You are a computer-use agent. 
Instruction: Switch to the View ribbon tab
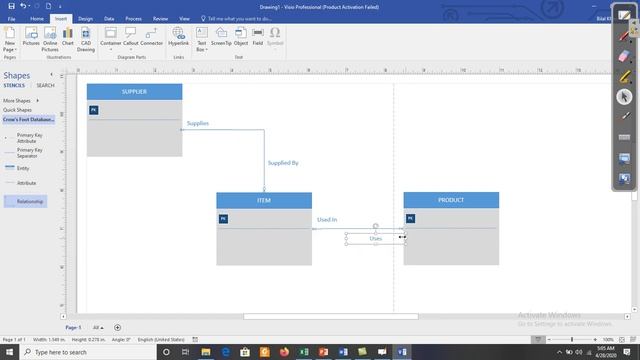click(184, 19)
